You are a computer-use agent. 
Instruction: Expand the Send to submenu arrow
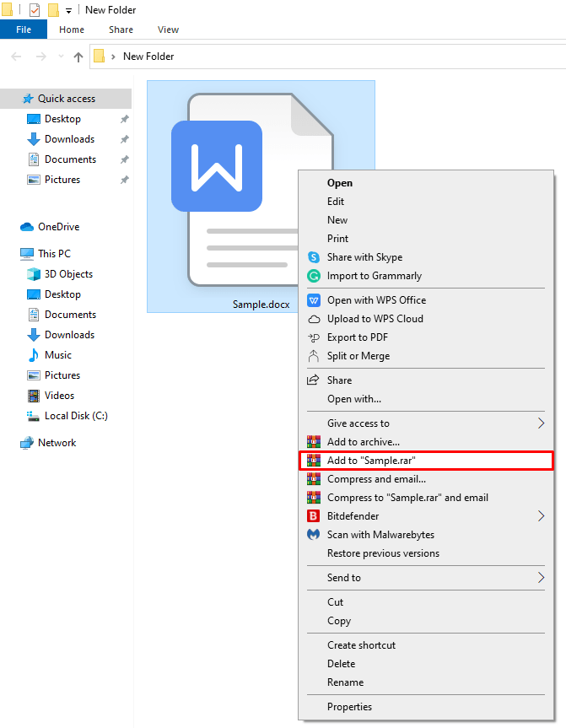[x=541, y=578]
